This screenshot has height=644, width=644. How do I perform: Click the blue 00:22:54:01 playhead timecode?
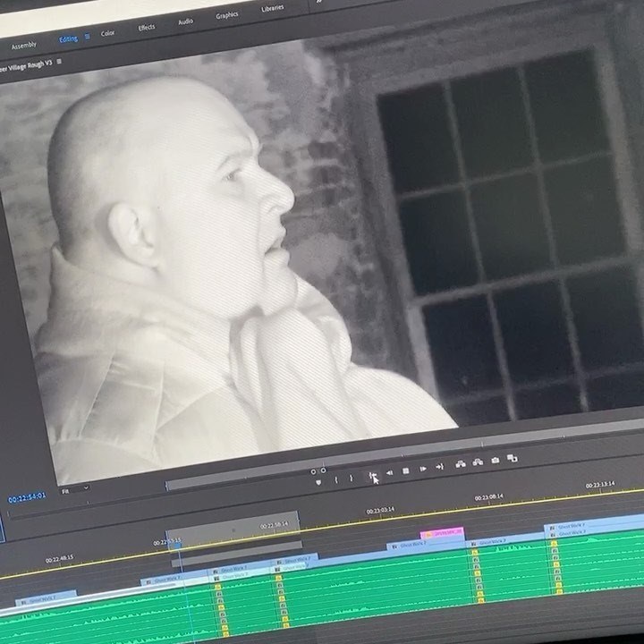click(27, 498)
